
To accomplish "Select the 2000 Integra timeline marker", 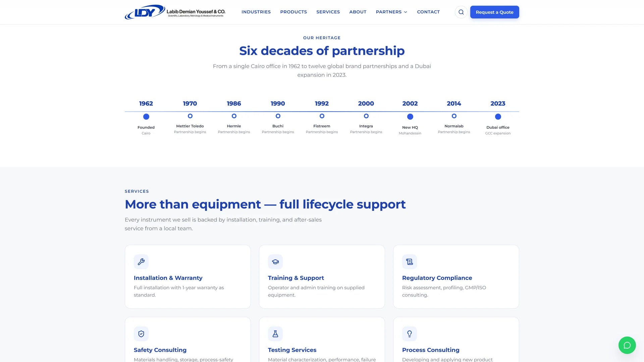I will pyautogui.click(x=366, y=116).
